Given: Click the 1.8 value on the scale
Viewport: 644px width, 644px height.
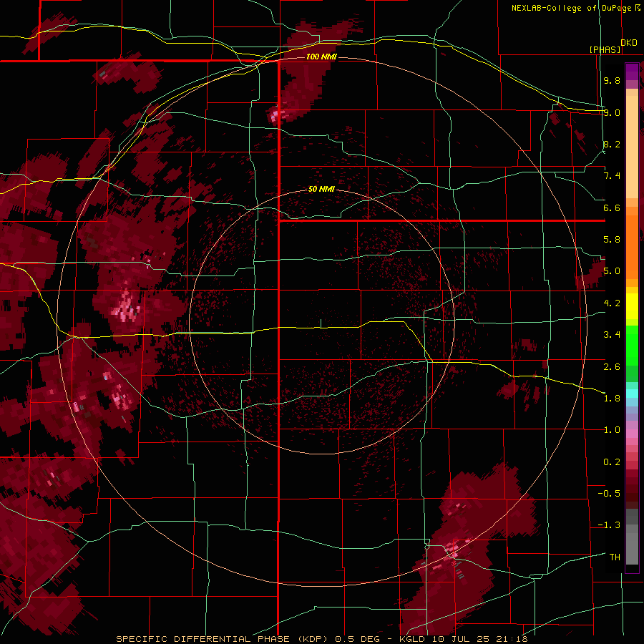Looking at the screenshot, I should (x=612, y=399).
